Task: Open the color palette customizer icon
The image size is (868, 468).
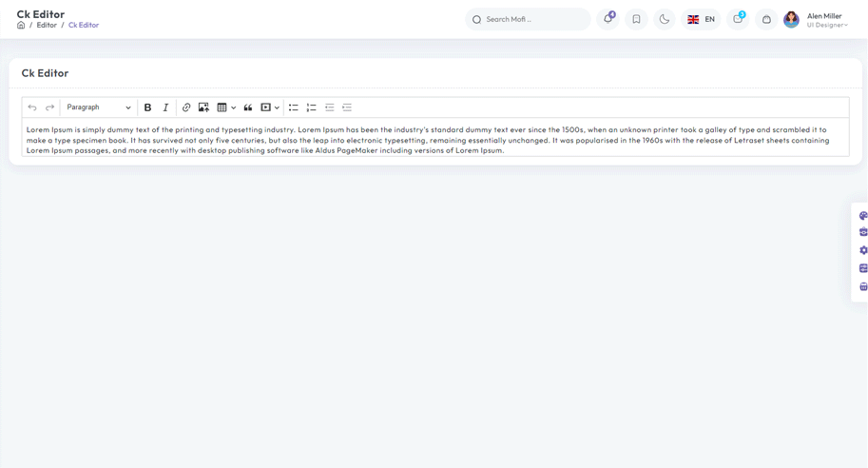Action: [862, 216]
